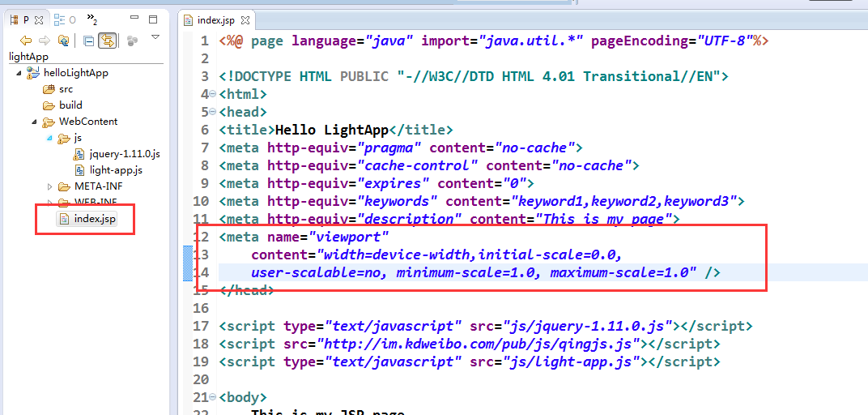This screenshot has width=868, height=415.
Task: Open light-app.js from the js folder
Action: click(116, 170)
